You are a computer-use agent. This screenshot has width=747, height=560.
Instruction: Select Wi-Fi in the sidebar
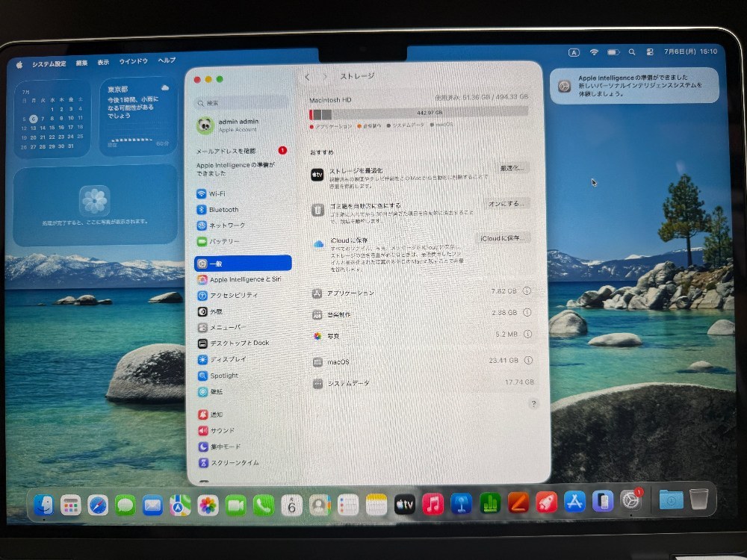tap(243, 194)
